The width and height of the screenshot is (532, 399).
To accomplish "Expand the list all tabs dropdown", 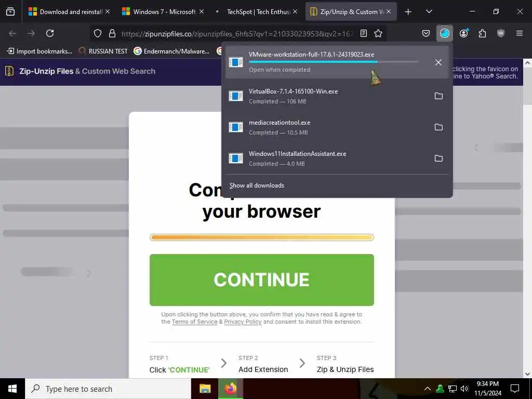I will coord(429,11).
